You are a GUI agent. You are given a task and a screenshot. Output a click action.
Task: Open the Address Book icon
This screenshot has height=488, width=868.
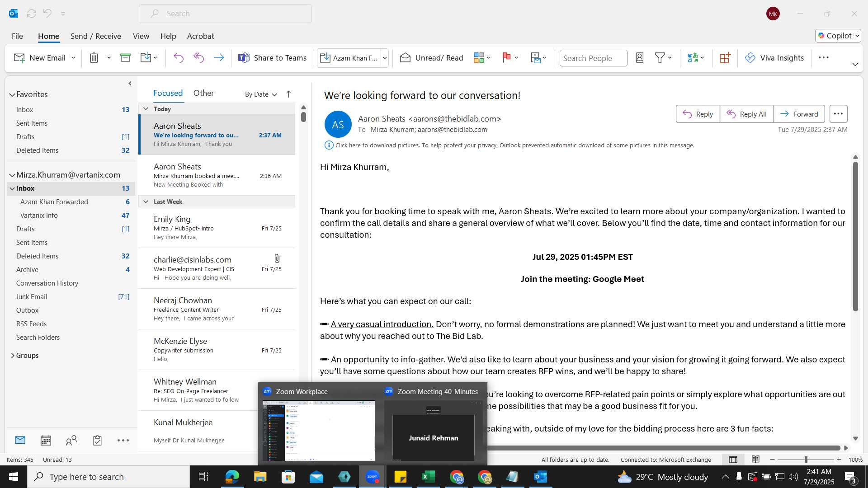tap(640, 58)
